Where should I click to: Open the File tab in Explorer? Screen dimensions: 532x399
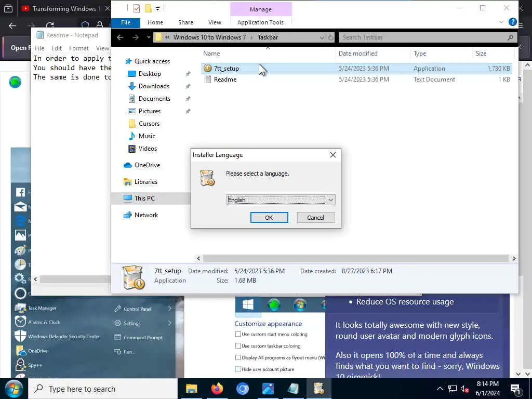click(x=126, y=22)
